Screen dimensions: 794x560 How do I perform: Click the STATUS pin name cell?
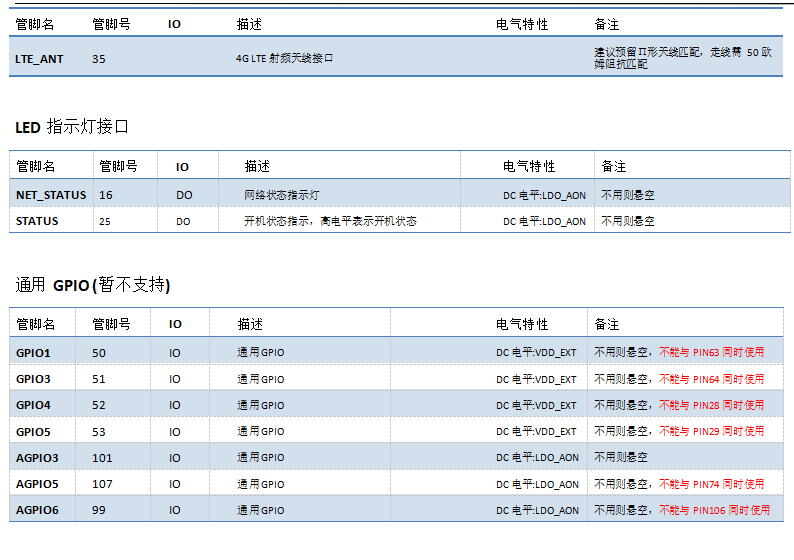(37, 221)
